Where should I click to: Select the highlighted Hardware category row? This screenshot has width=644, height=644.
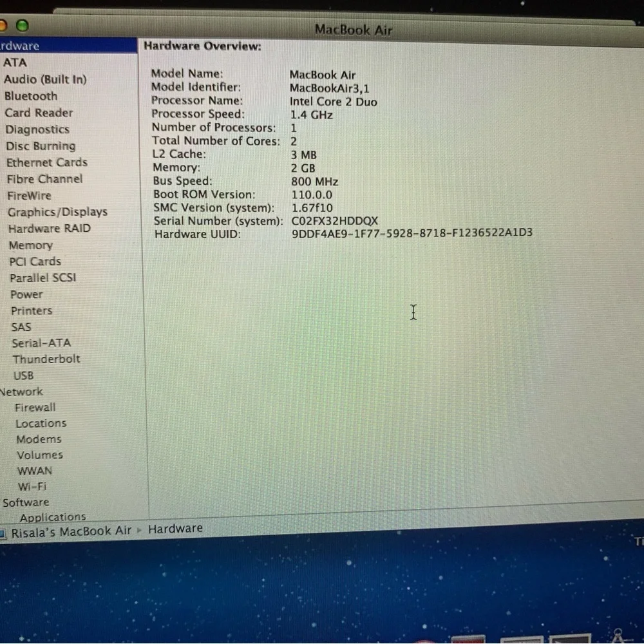point(68,45)
